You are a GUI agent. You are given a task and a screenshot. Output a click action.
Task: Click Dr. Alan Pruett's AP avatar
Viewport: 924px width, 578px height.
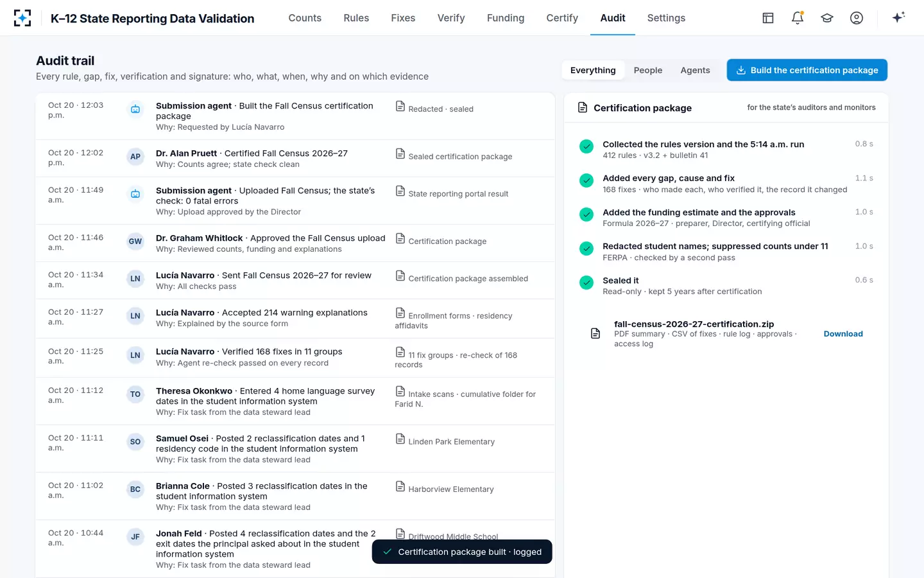[x=135, y=157]
